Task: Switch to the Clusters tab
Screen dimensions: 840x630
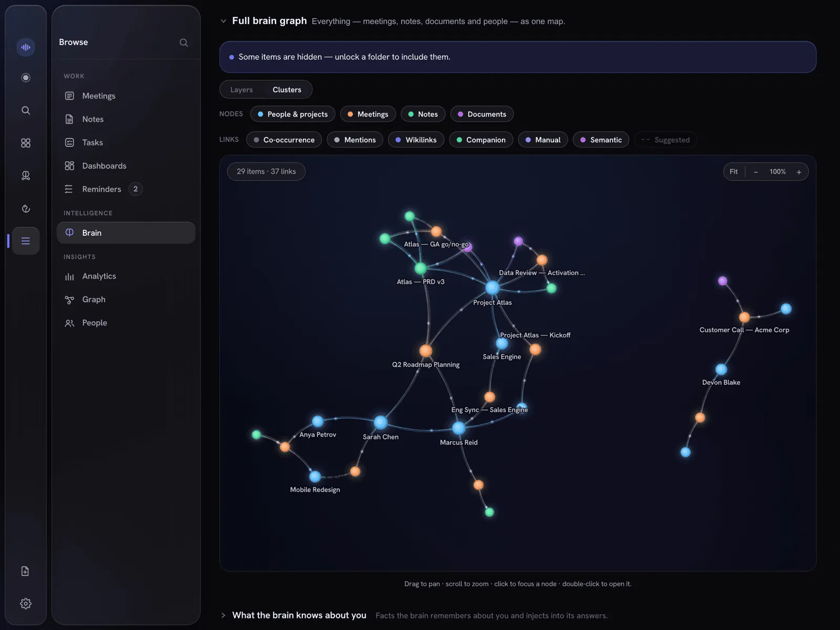Action: pos(287,90)
